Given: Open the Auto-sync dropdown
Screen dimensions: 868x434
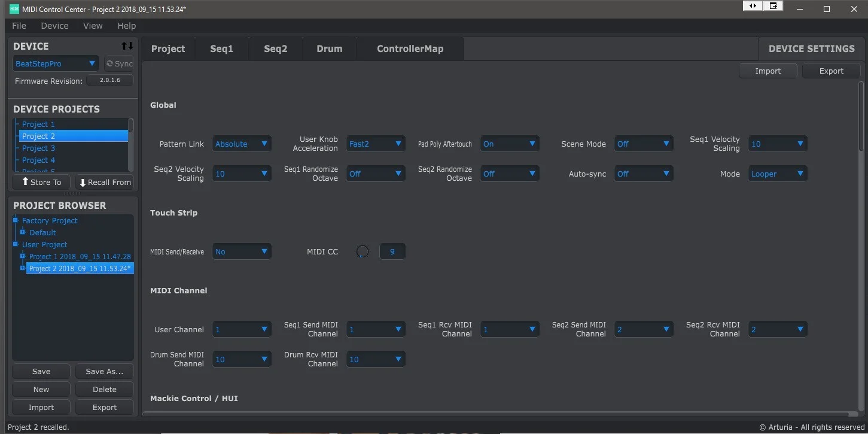Looking at the screenshot, I should coord(644,174).
